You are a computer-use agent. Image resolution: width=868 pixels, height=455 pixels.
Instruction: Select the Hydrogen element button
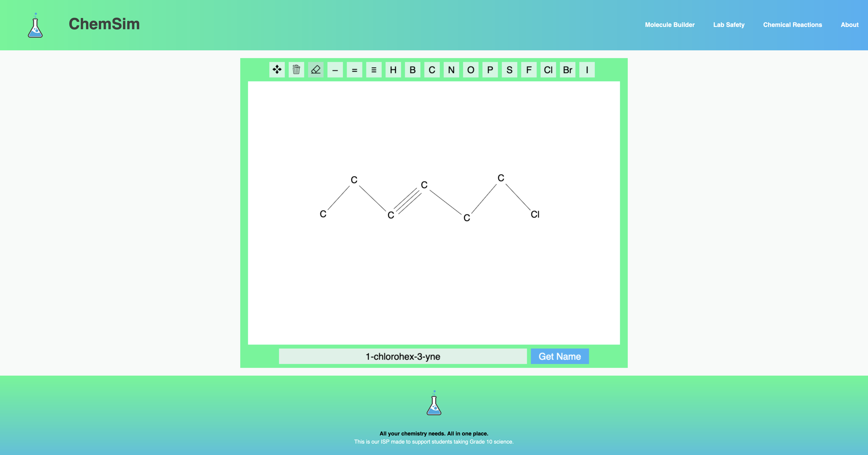tap(393, 69)
